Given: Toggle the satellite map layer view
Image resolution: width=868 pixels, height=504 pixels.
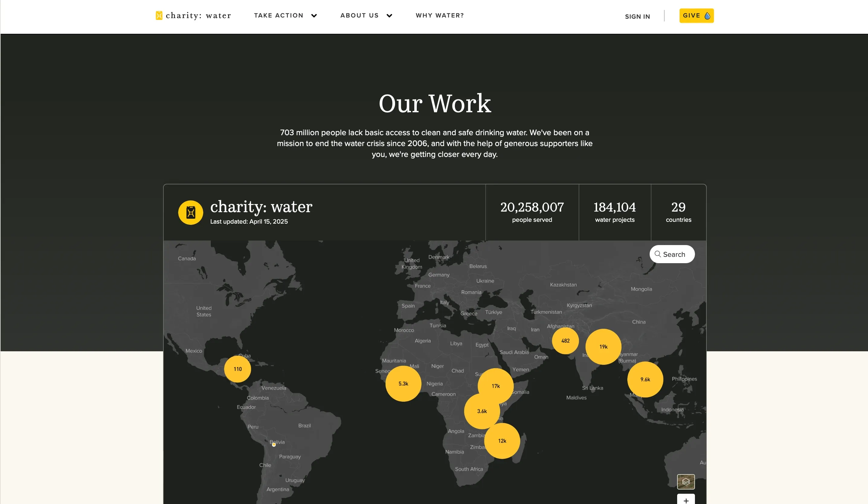Looking at the screenshot, I should [686, 482].
